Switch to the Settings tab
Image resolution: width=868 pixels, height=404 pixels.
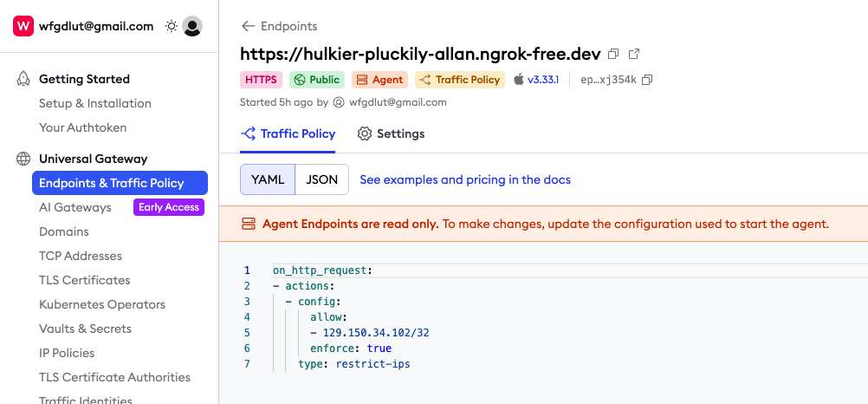pyautogui.click(x=391, y=134)
